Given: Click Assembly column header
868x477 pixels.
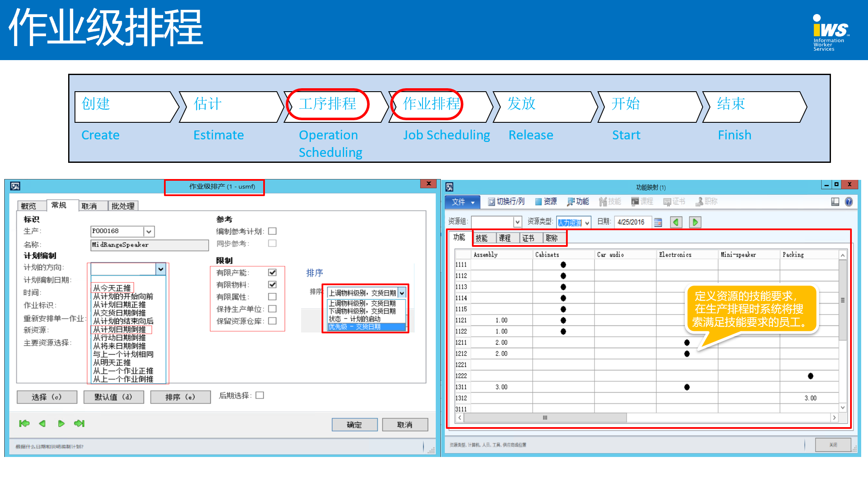Looking at the screenshot, I should [x=502, y=254].
